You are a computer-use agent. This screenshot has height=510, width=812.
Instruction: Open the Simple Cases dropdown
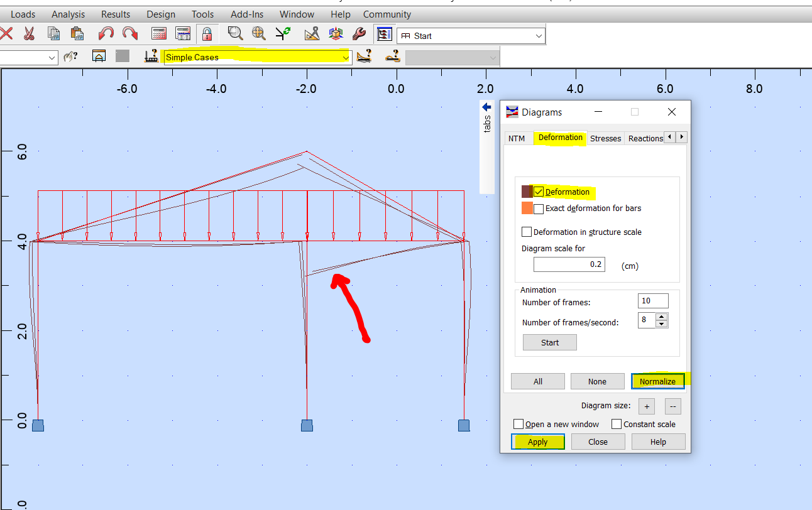[x=346, y=57]
